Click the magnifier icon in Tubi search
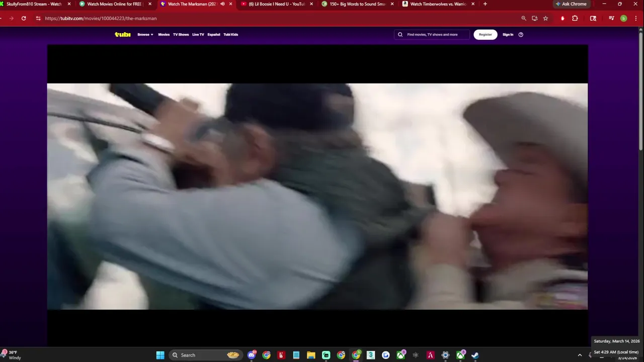This screenshot has width=644, height=362. click(400, 35)
